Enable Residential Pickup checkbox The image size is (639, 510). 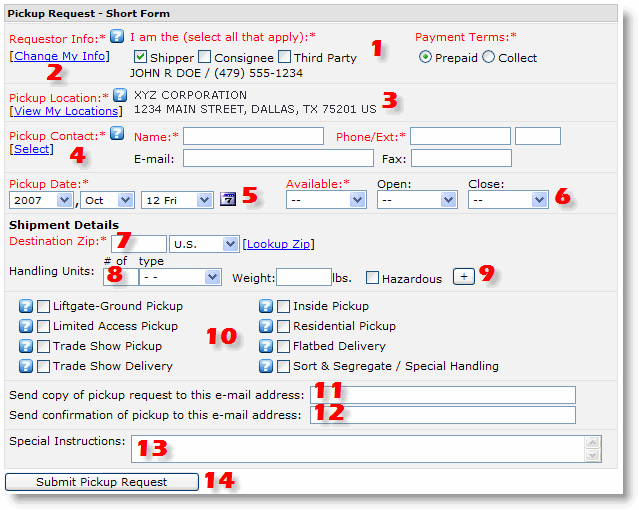(x=283, y=326)
